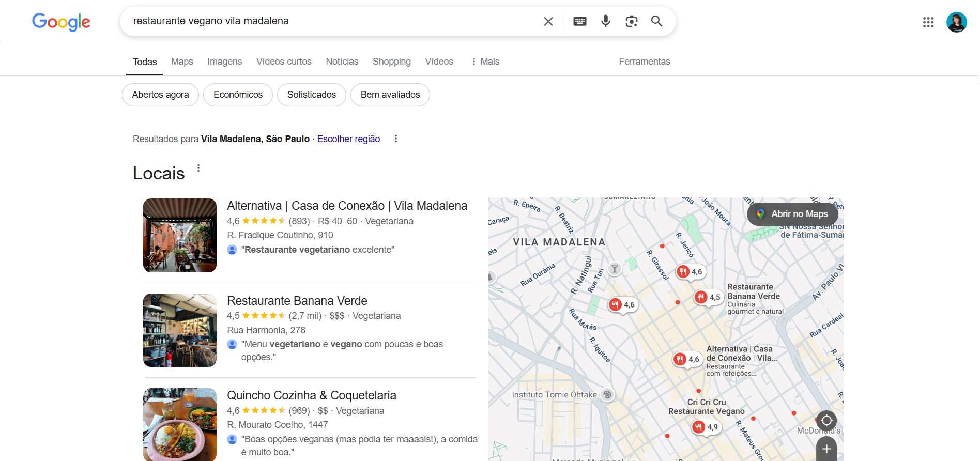Center map on my location
Viewport: 980px width, 461px height.
(826, 421)
